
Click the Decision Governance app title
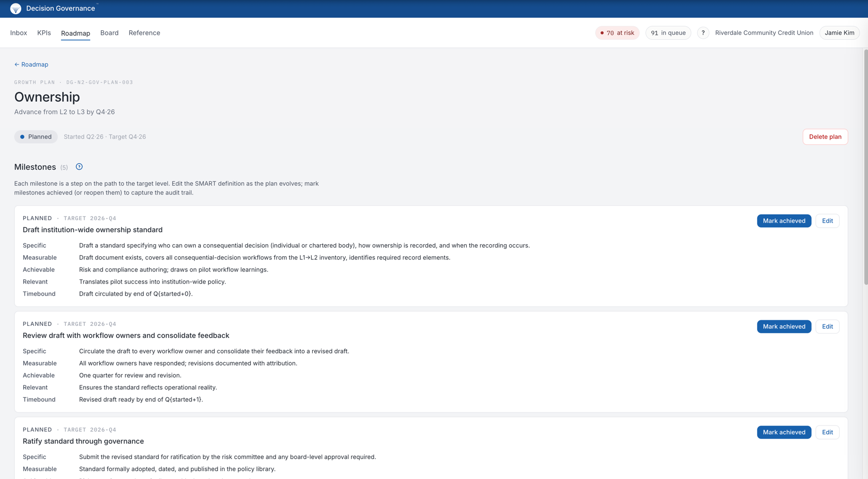pyautogui.click(x=60, y=9)
